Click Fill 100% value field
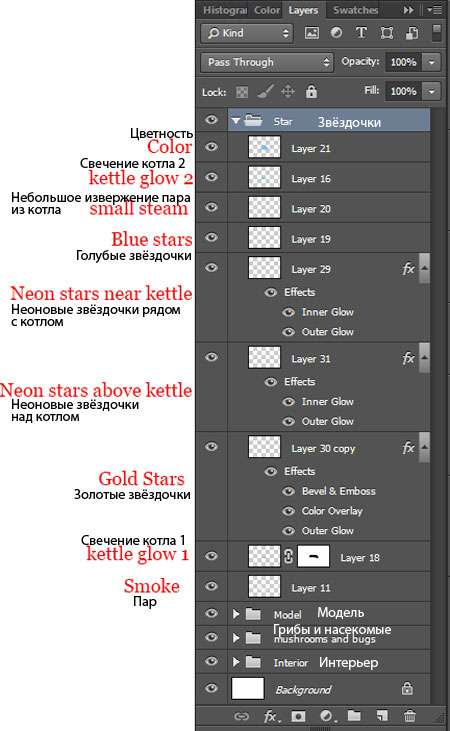450x731 pixels. click(x=404, y=91)
